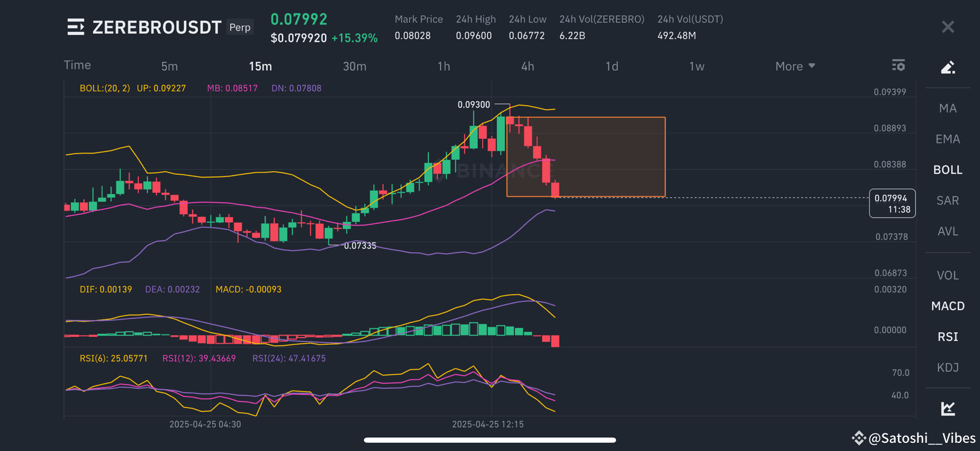Select the 15m timeframe

click(260, 66)
